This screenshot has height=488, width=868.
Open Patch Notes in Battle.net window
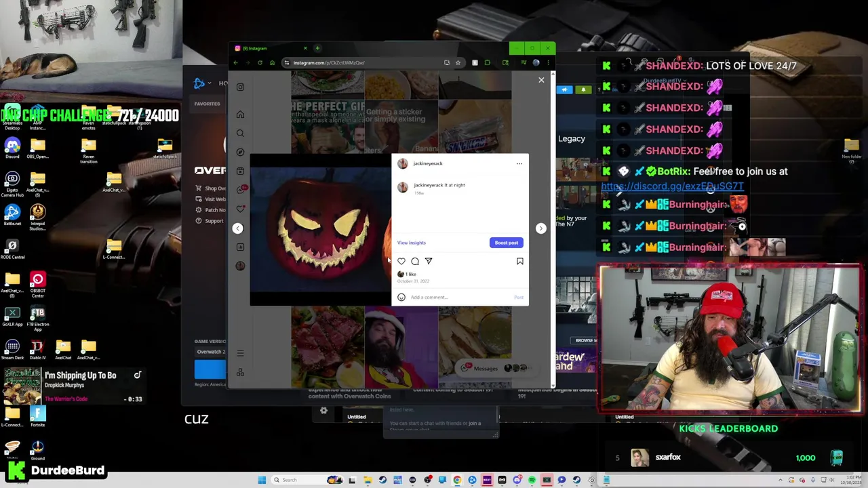210,210
